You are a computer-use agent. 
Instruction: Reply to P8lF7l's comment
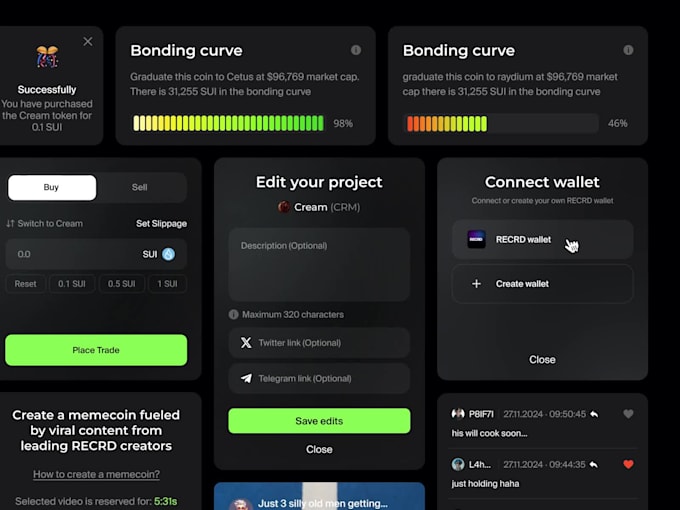click(594, 414)
